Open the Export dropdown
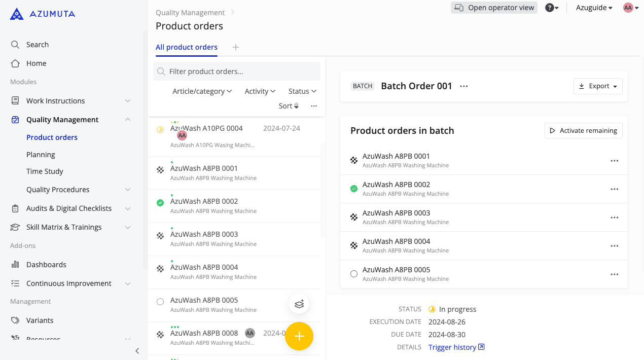This screenshot has width=644, height=360. click(598, 86)
